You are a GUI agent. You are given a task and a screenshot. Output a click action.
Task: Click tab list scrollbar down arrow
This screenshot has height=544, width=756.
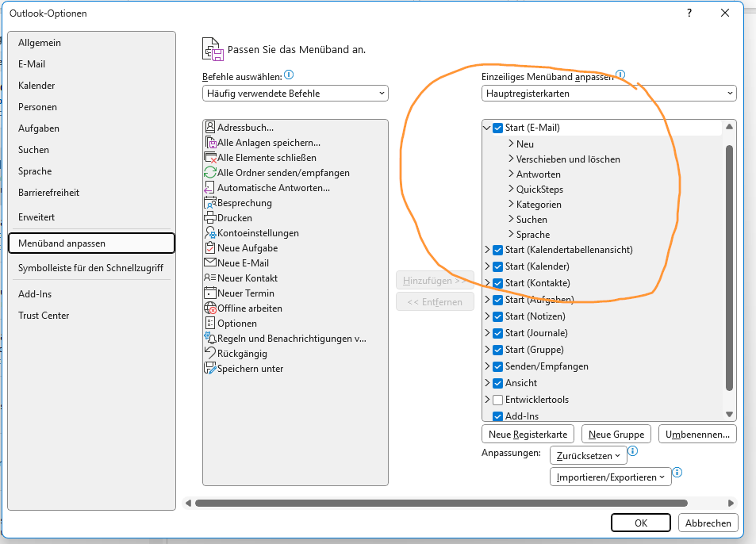coord(729,414)
